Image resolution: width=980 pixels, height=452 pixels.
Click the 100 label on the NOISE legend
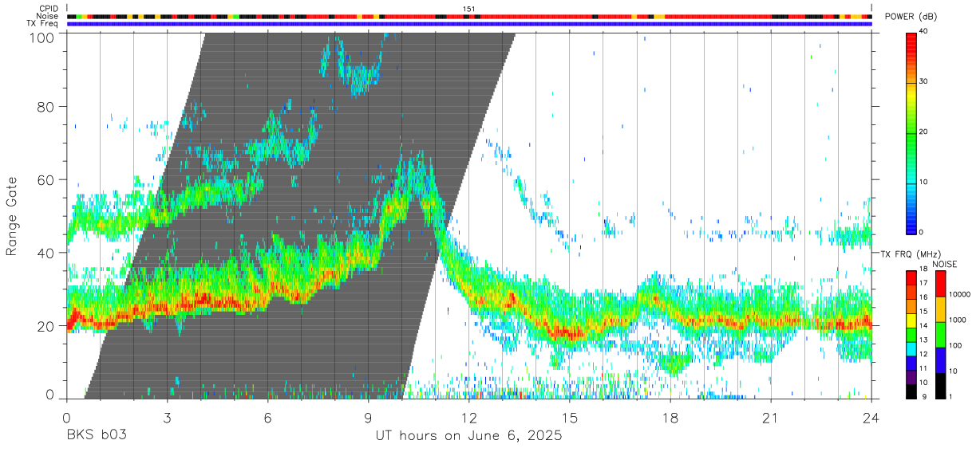click(956, 345)
